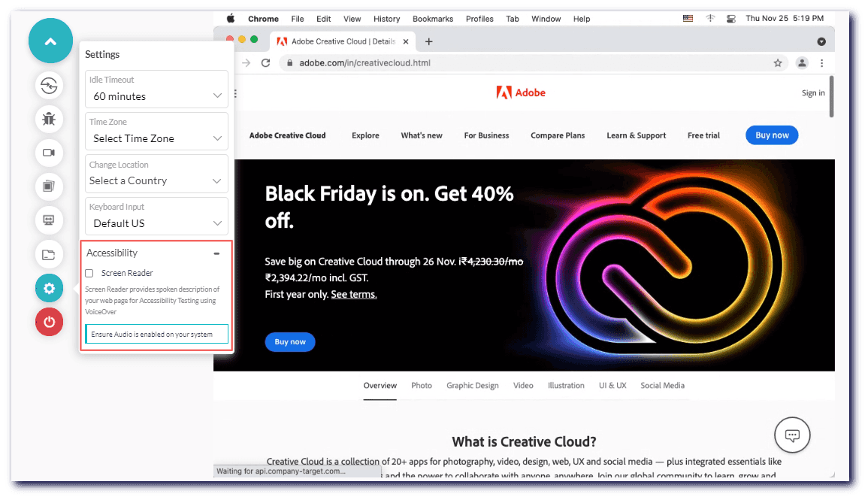This screenshot has height=500, width=868.
Task: Open the Profiles menu
Action: (x=479, y=19)
